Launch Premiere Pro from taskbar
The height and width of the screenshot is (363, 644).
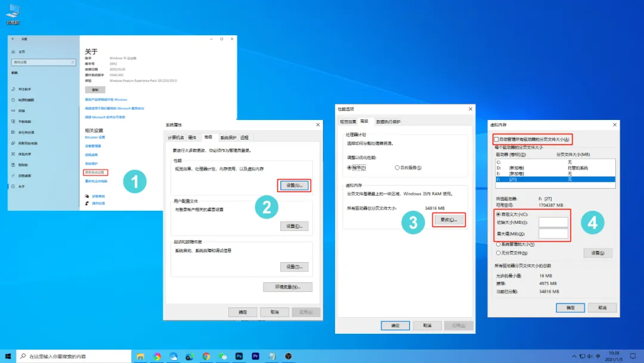tap(255, 356)
